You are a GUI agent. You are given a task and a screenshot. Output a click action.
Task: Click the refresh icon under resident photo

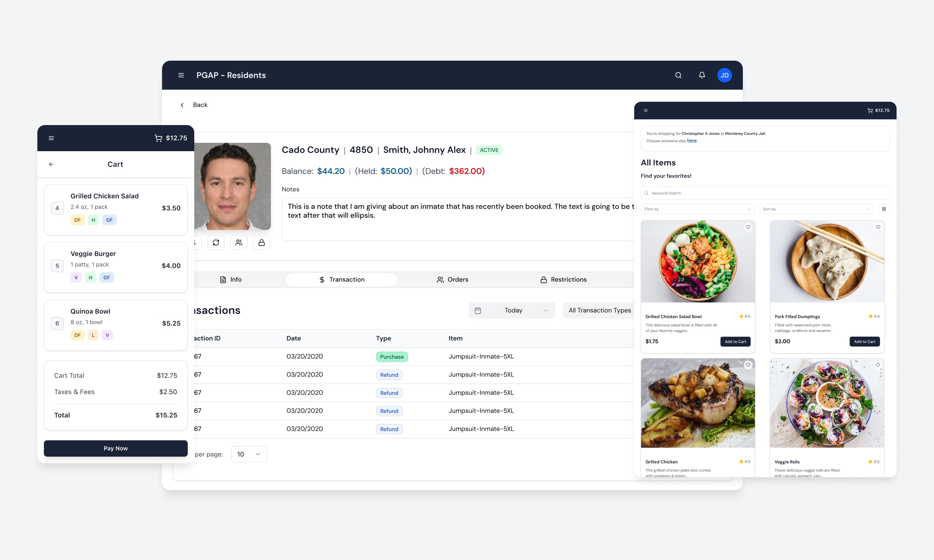[x=216, y=243]
